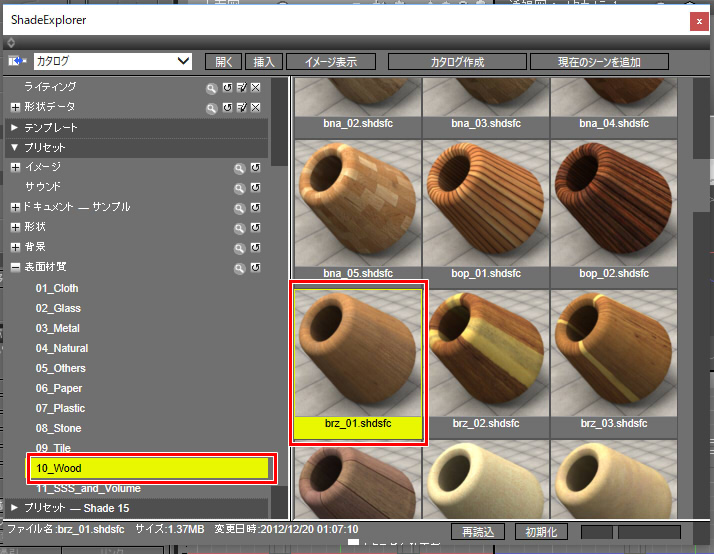714x554 pixels.
Task: Click the edit icon on the 形状データ row
Action: 242,107
